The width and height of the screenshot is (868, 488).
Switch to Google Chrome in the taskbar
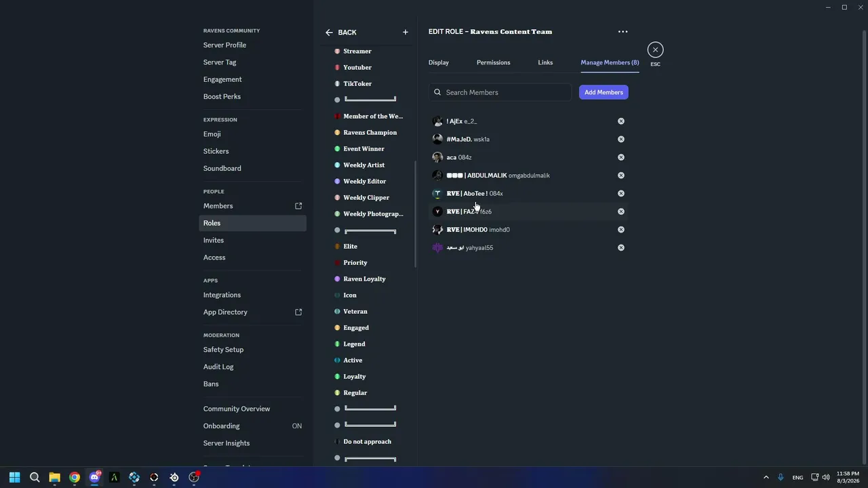75,477
